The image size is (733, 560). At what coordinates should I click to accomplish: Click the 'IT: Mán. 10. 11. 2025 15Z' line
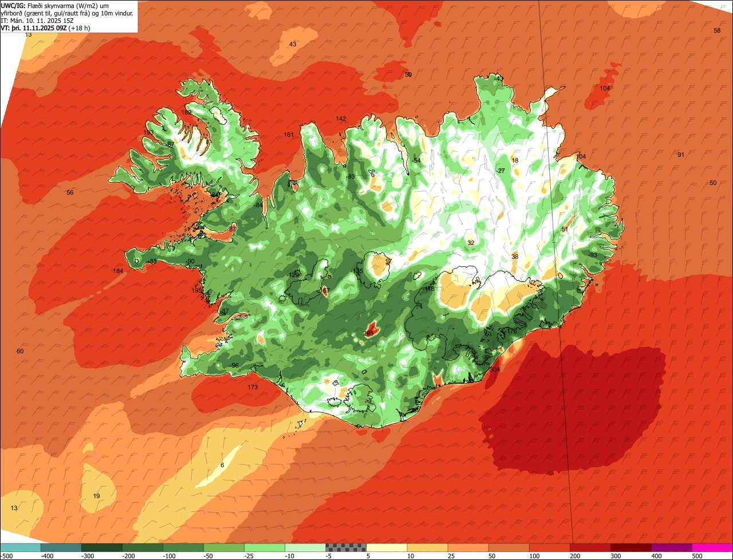pos(37,20)
